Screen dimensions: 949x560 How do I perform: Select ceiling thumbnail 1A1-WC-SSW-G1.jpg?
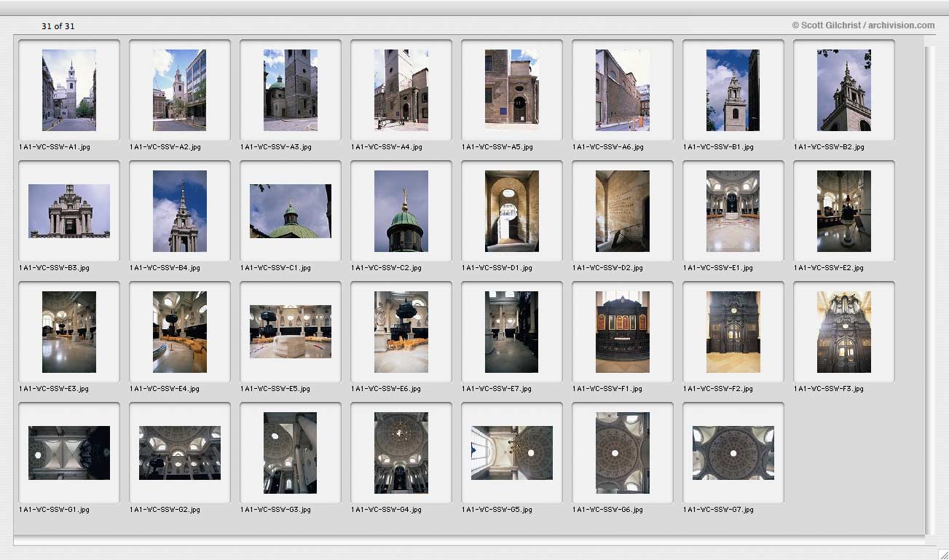tap(69, 453)
